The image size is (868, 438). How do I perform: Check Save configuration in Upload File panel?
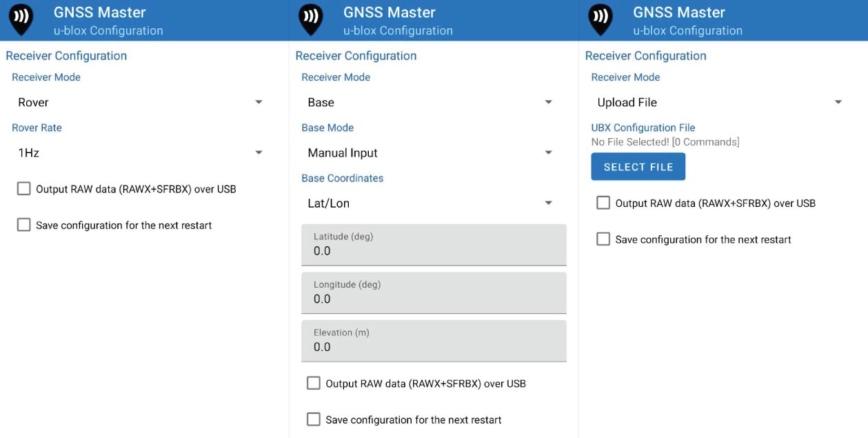point(603,239)
